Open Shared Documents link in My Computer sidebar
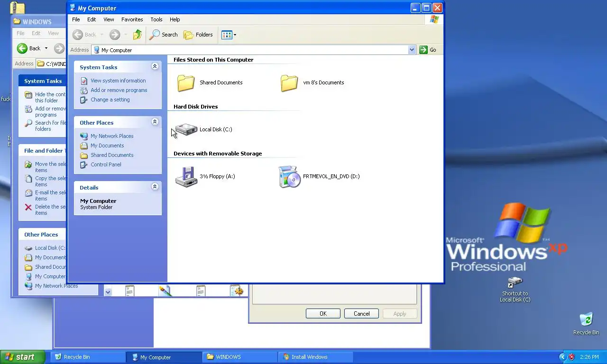 [112, 155]
